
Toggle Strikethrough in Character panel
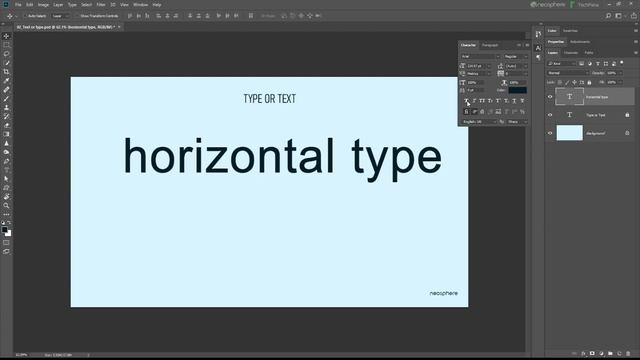click(522, 101)
